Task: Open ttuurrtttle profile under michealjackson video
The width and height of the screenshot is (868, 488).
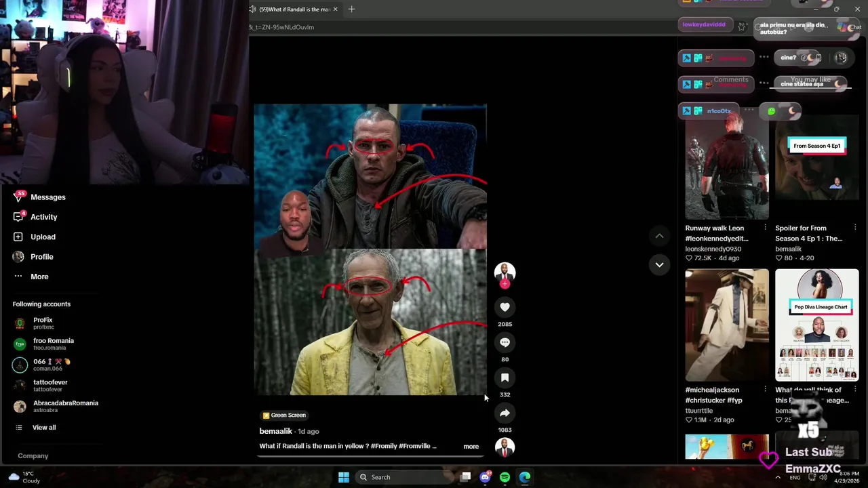Action: tap(698, 411)
